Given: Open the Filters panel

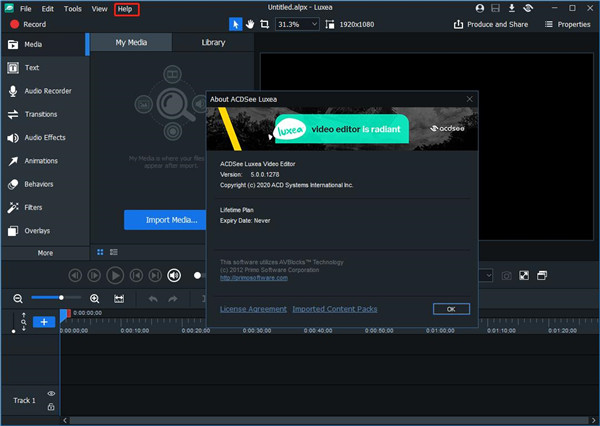Looking at the screenshot, I should coord(44,207).
